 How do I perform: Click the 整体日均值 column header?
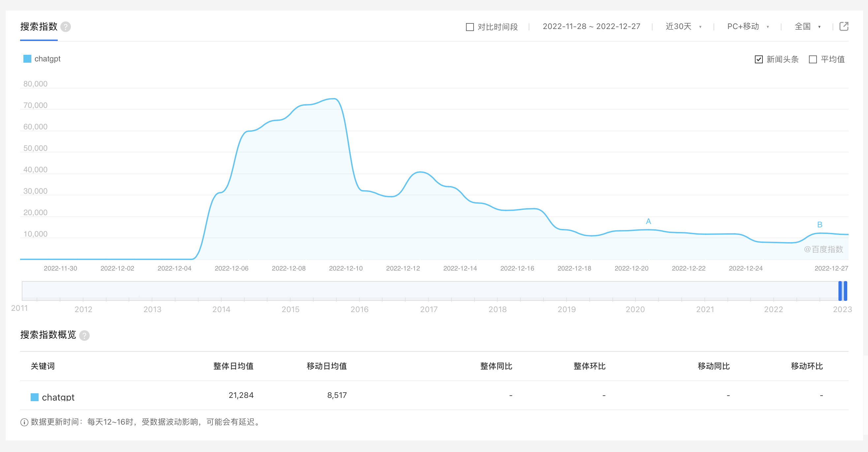pos(233,366)
